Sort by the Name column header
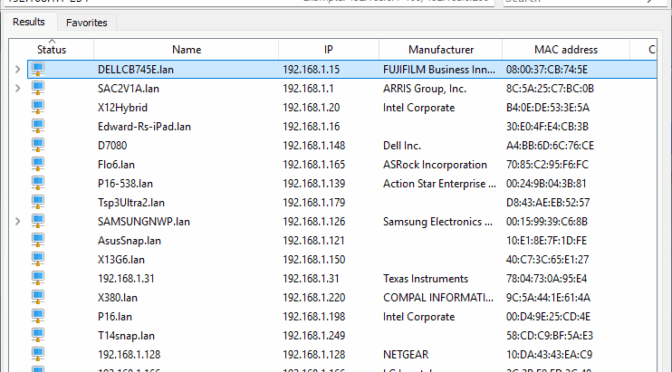The height and width of the screenshot is (372, 672). coord(186,50)
